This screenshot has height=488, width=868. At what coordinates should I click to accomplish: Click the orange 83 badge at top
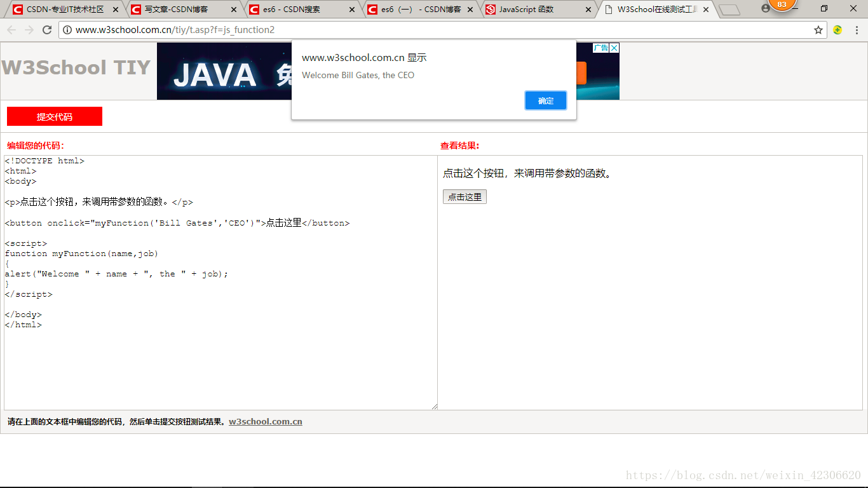pos(782,4)
